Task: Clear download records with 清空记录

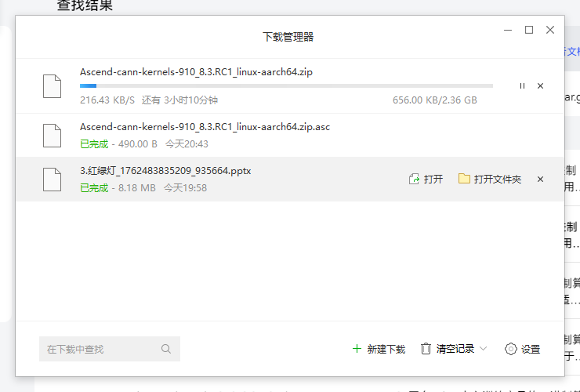Action: click(455, 349)
